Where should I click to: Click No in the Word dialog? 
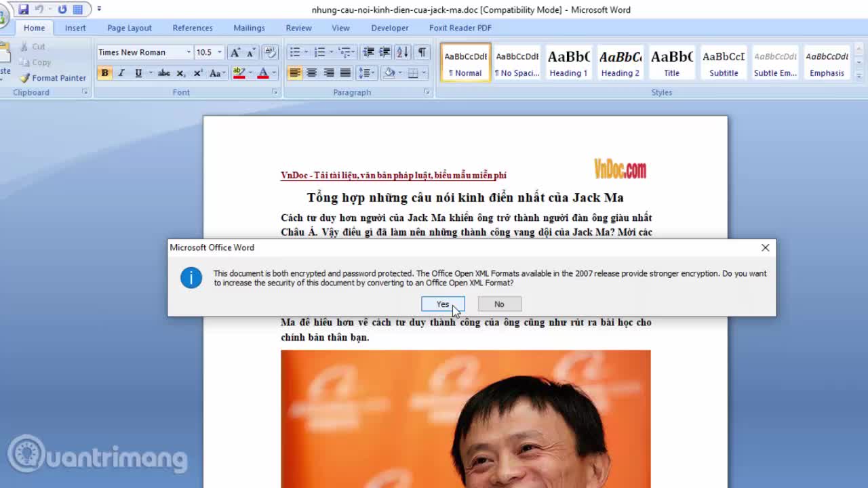pyautogui.click(x=499, y=304)
